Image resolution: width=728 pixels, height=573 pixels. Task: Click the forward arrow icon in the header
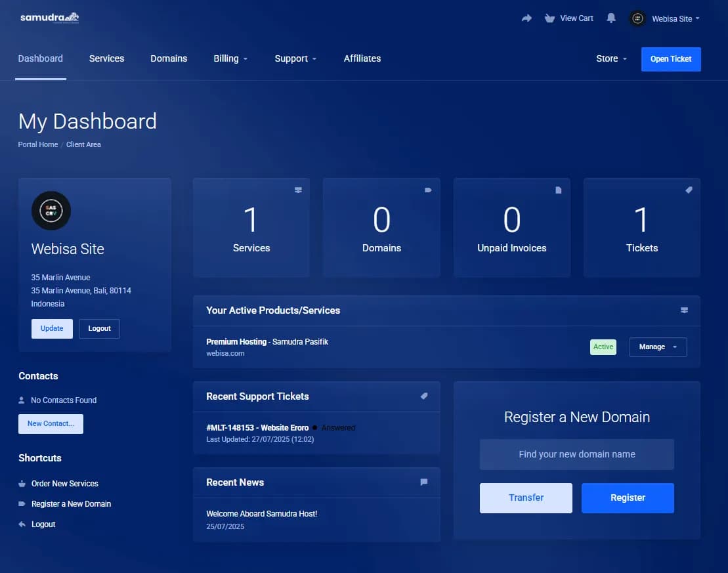click(x=526, y=18)
